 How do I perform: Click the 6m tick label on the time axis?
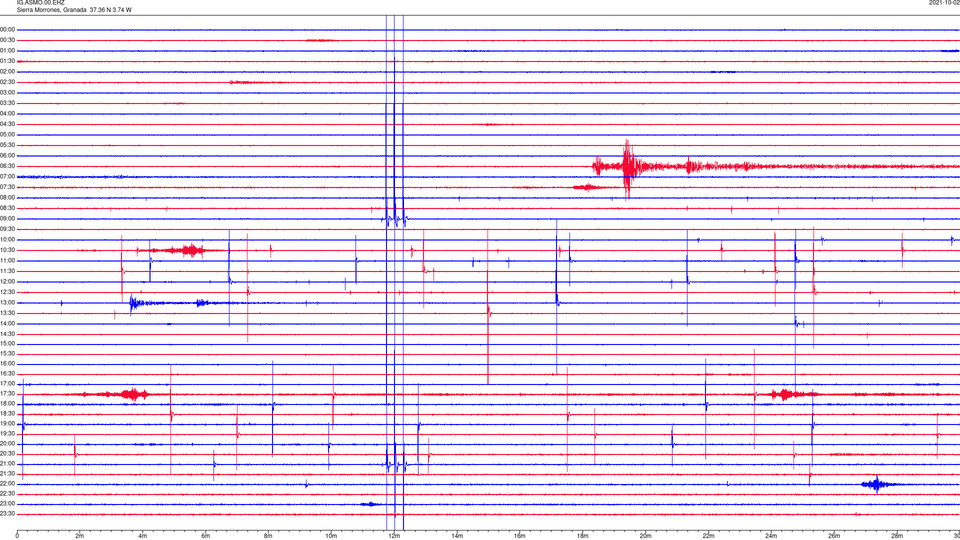point(206,536)
